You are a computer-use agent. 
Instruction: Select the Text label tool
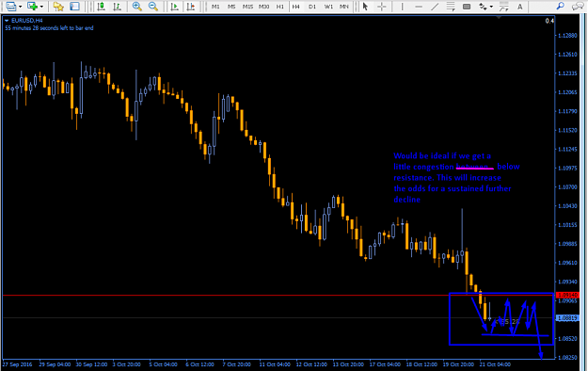pyautogui.click(x=519, y=6)
